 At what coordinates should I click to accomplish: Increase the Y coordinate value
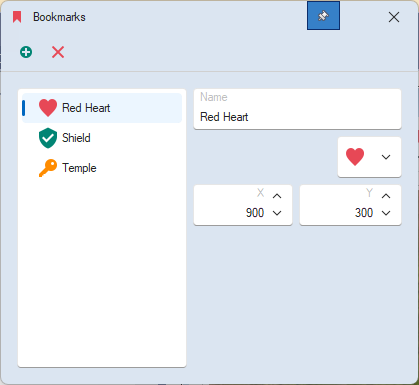(386, 196)
